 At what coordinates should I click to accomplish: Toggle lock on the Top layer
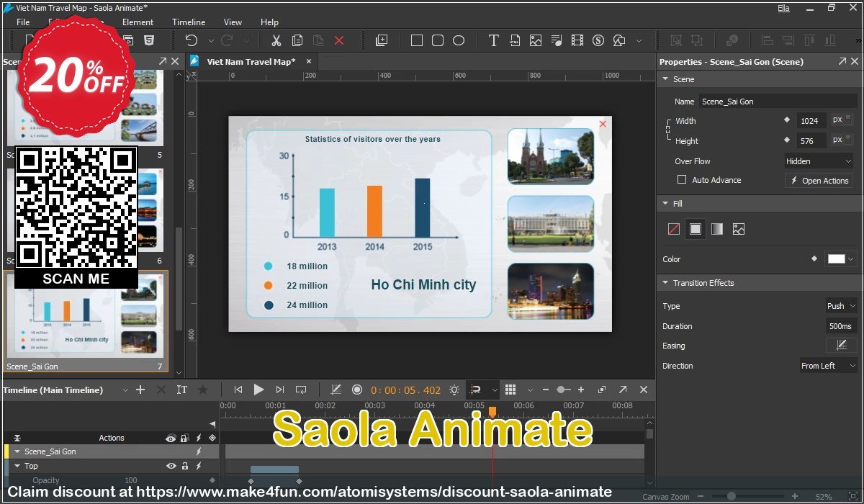point(184,466)
